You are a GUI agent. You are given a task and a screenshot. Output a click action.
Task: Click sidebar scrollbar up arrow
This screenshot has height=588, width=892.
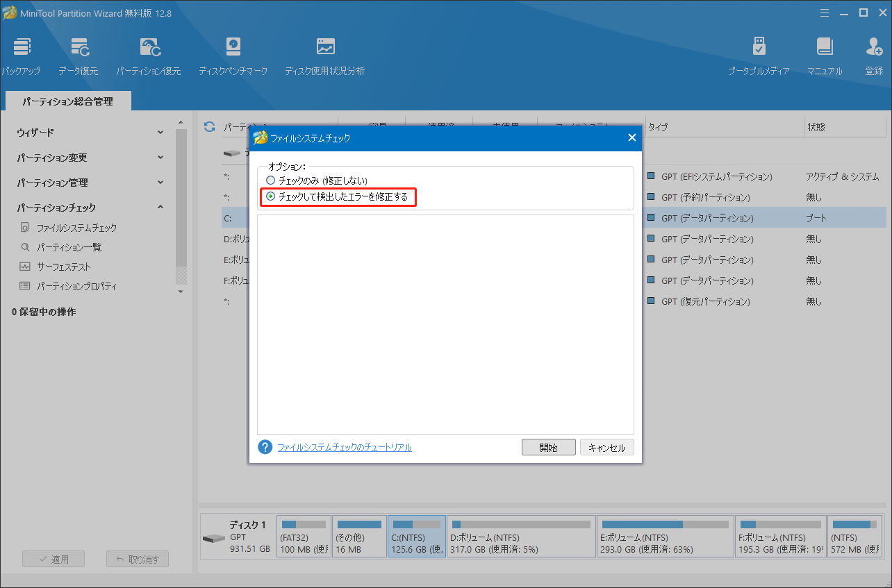point(181,122)
